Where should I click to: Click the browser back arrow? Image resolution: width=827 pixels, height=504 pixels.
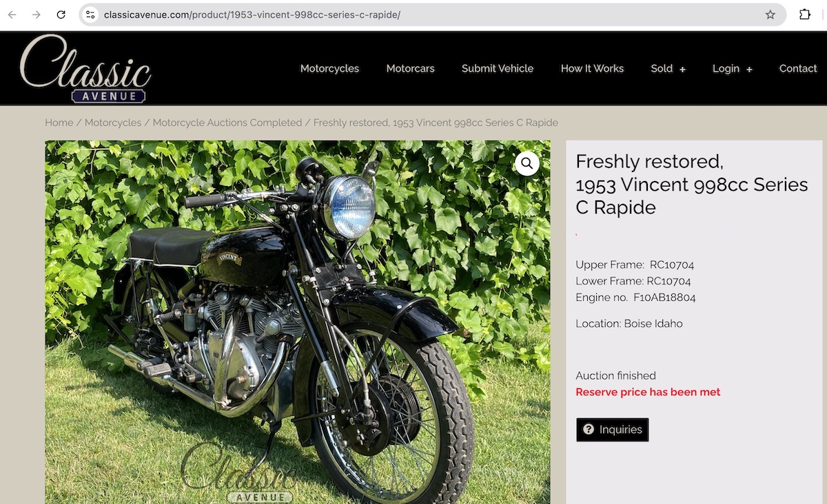point(12,14)
